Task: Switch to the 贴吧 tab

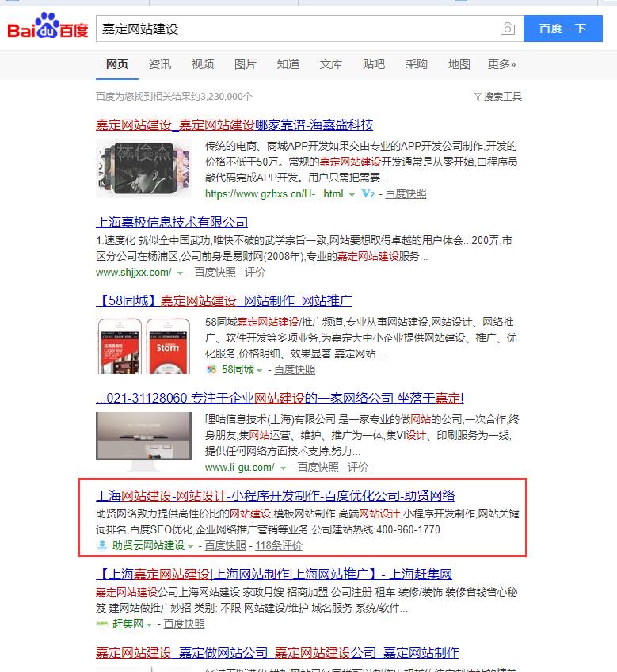Action: tap(374, 64)
